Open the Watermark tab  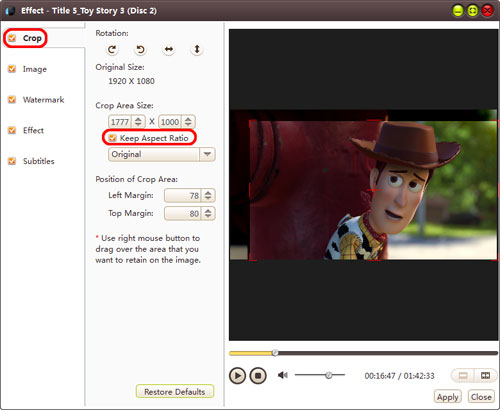(x=43, y=100)
